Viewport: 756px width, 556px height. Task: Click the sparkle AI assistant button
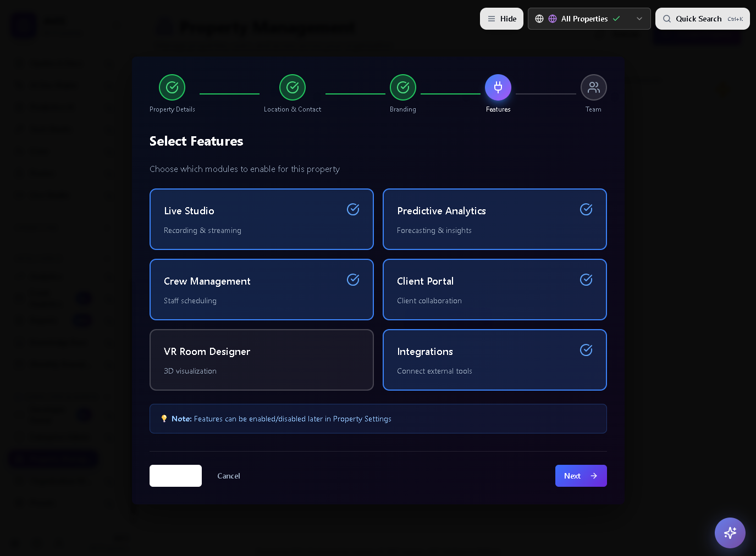point(730,532)
